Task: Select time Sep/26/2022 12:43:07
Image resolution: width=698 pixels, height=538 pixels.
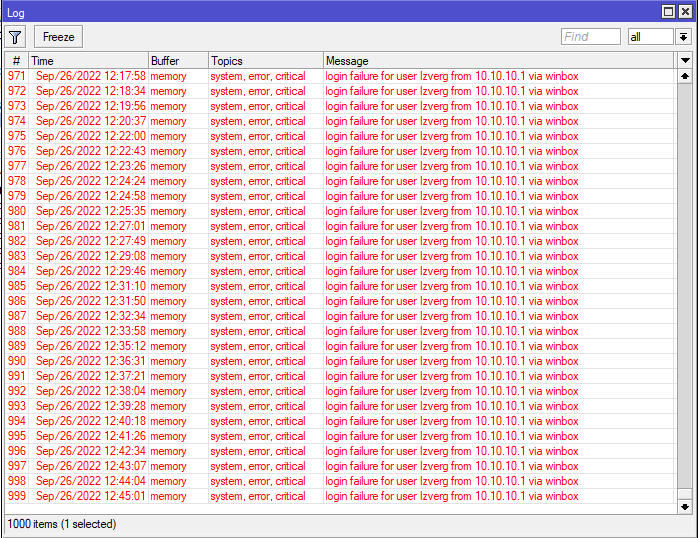Action: [90, 466]
